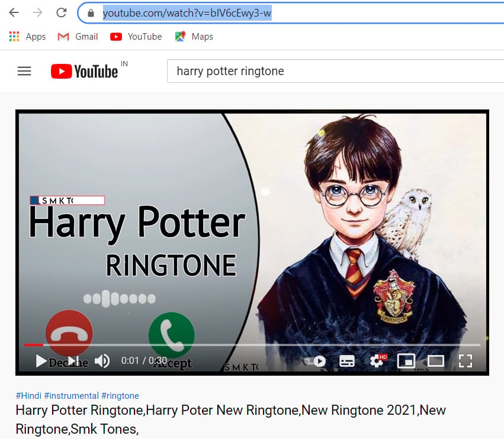This screenshot has height=439, width=504.
Task: Click the video title 'Harry Potter Ringtone,Harry Poter New Ringtone'
Action: 230,419
